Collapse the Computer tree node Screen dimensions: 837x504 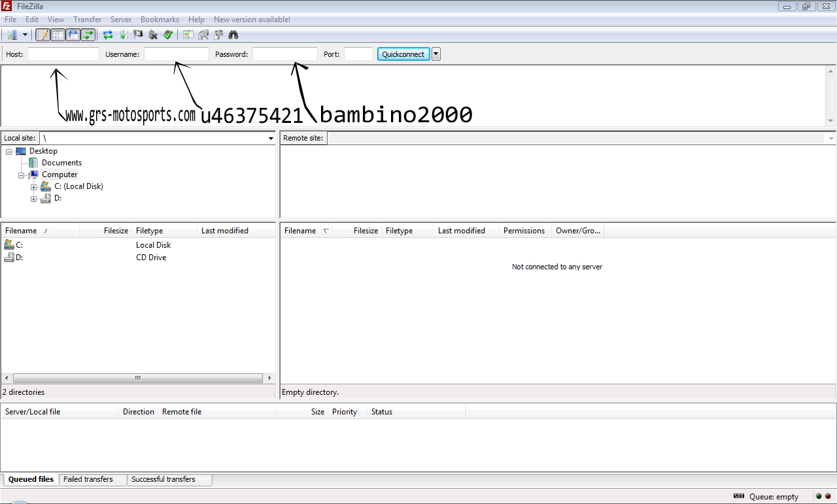[21, 175]
